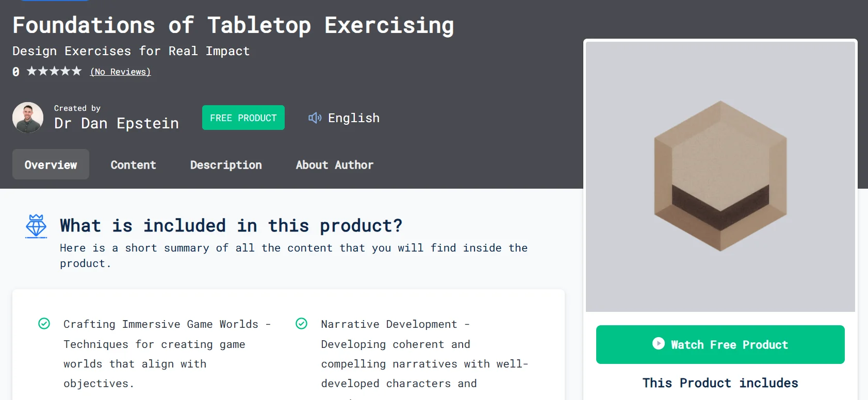
Task: Click Dr Dan Epstein's avatar photo
Action: (x=28, y=118)
